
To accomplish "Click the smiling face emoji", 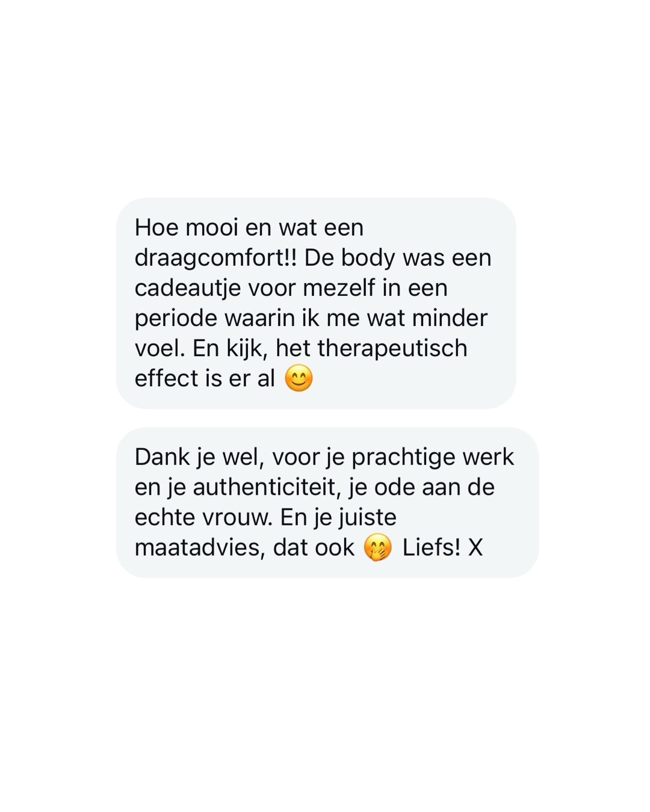I will (299, 379).
